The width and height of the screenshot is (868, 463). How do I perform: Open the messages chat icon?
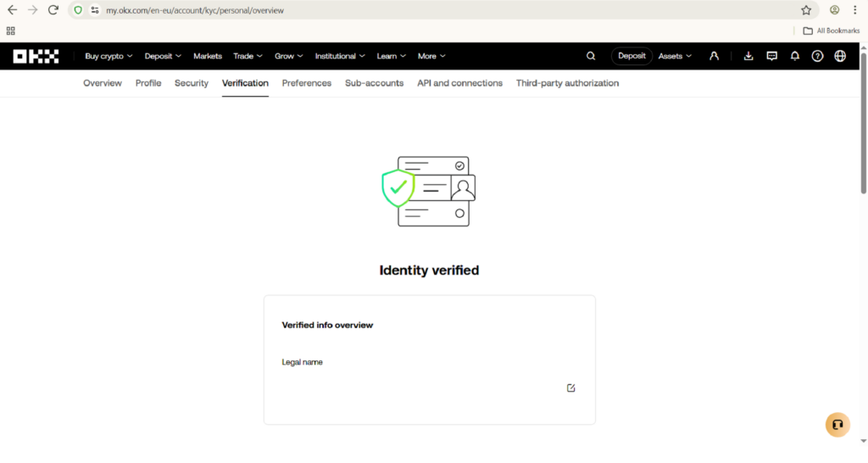click(771, 56)
